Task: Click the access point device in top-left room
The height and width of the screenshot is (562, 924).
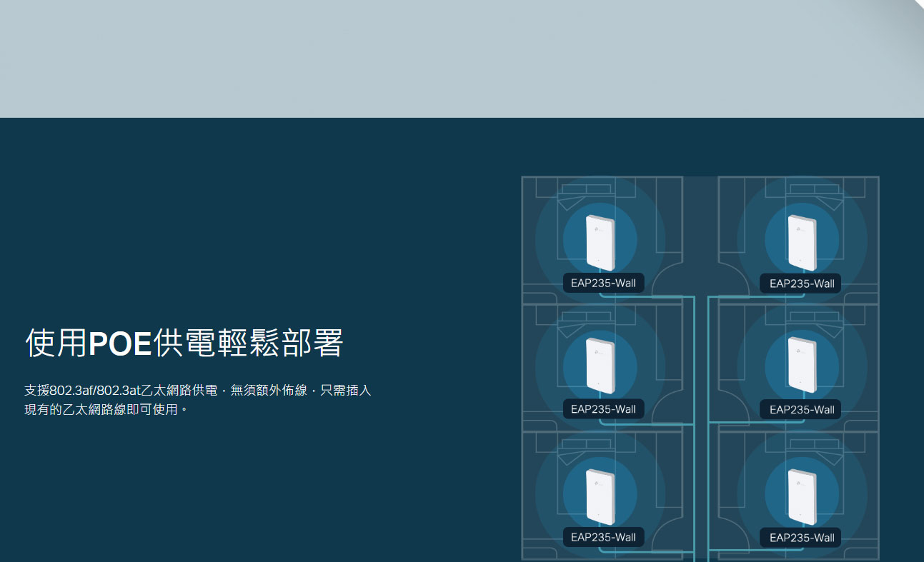Action: 600,243
